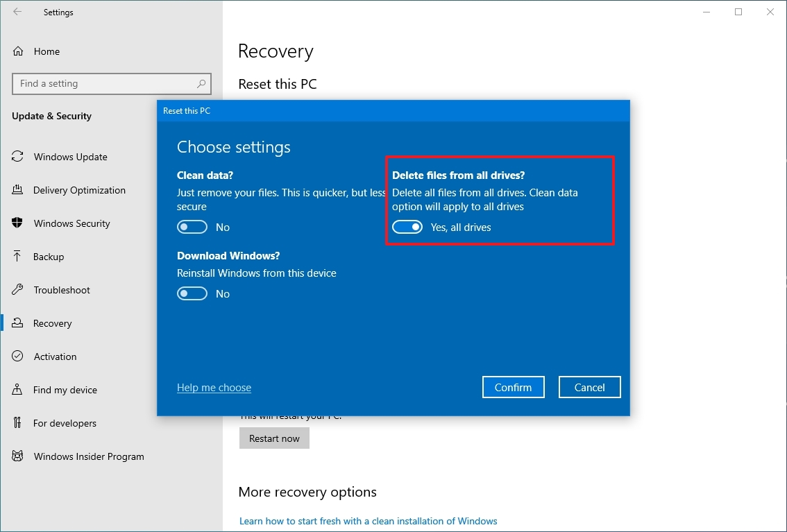Viewport: 787px width, 532px height.
Task: Open Windows Insider Program cat icon
Action: [17, 456]
